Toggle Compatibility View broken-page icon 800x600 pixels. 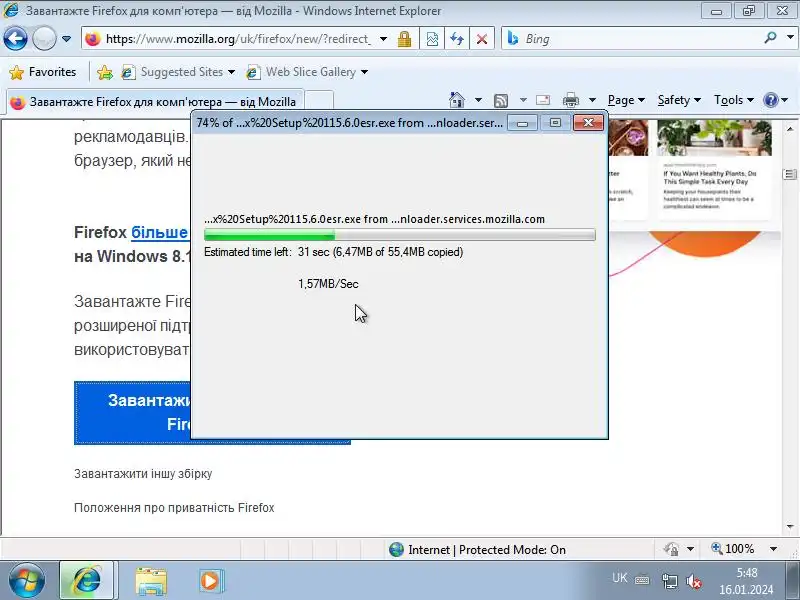(432, 39)
